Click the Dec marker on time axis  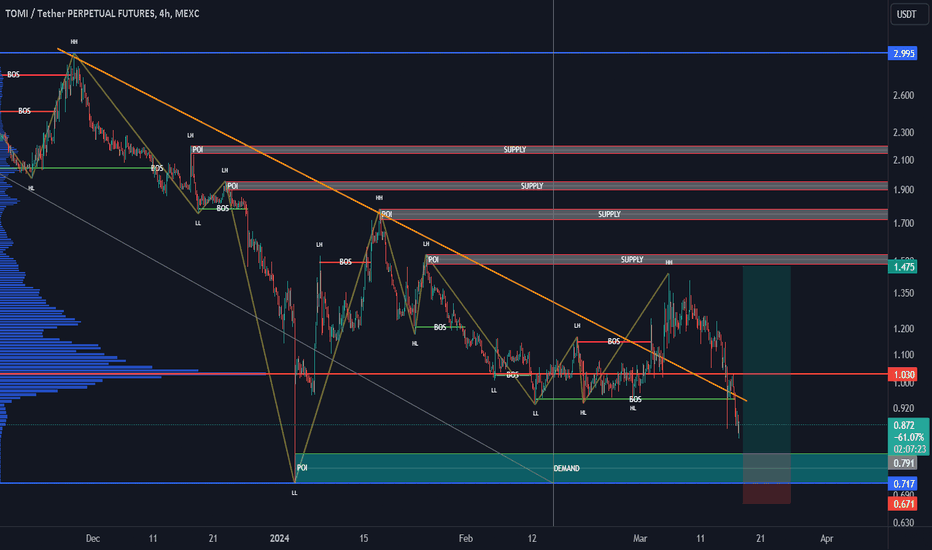93,539
